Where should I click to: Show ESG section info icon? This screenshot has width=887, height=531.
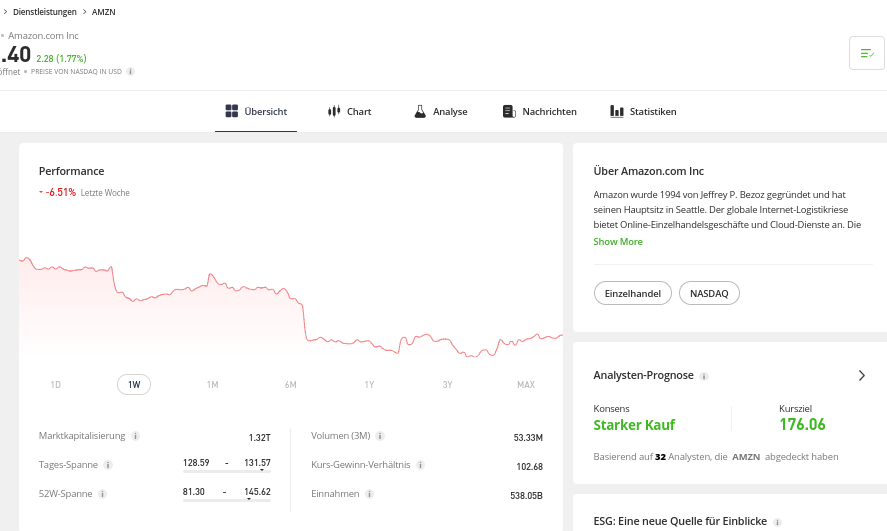point(777,523)
